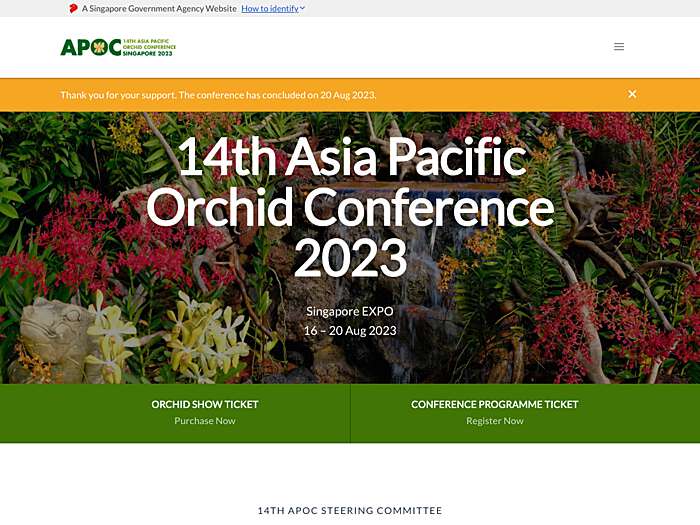Click 'A Singapore Government Agency Website' text
The height and width of the screenshot is (525, 700).
point(159,8)
